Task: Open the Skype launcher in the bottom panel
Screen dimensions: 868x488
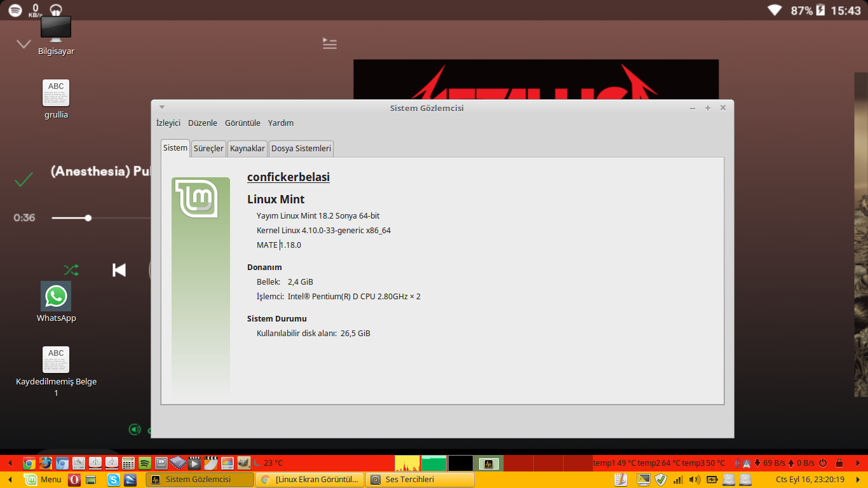Action: [113, 480]
